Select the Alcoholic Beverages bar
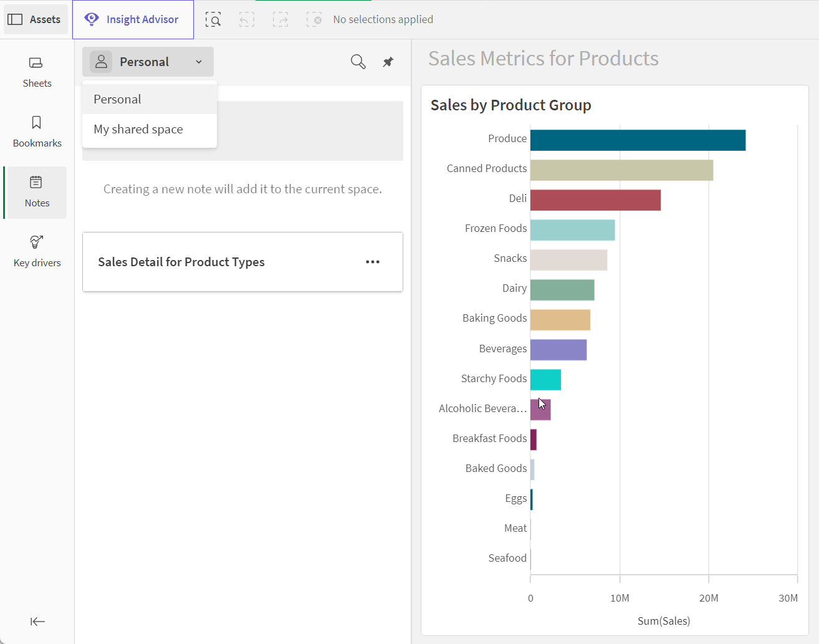 pos(540,410)
